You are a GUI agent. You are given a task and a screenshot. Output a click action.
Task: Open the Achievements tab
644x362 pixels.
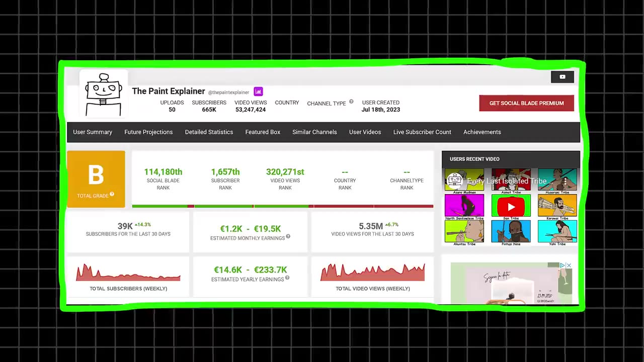[482, 132]
